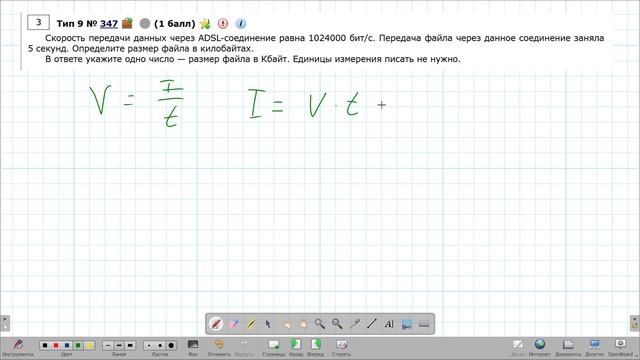Image resolution: width=640 pixels, height=360 pixels.
Task: Switch to the Интернет web mode
Action: pos(540,348)
